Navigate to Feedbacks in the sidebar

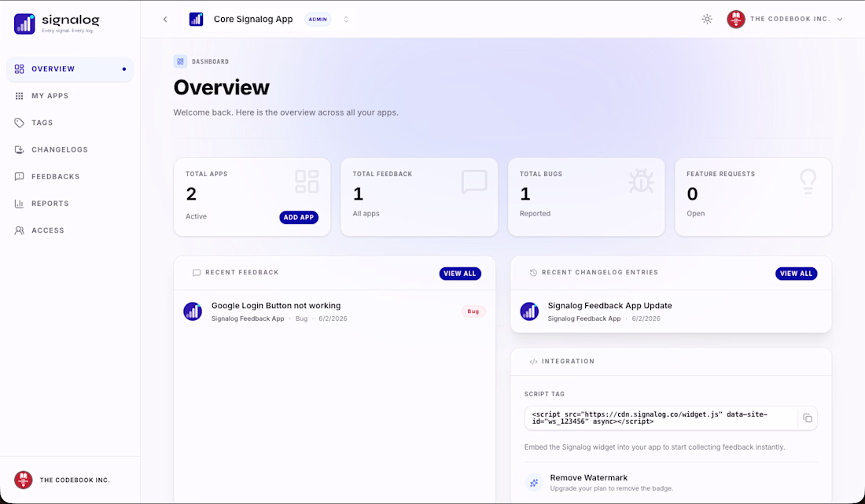point(70,176)
